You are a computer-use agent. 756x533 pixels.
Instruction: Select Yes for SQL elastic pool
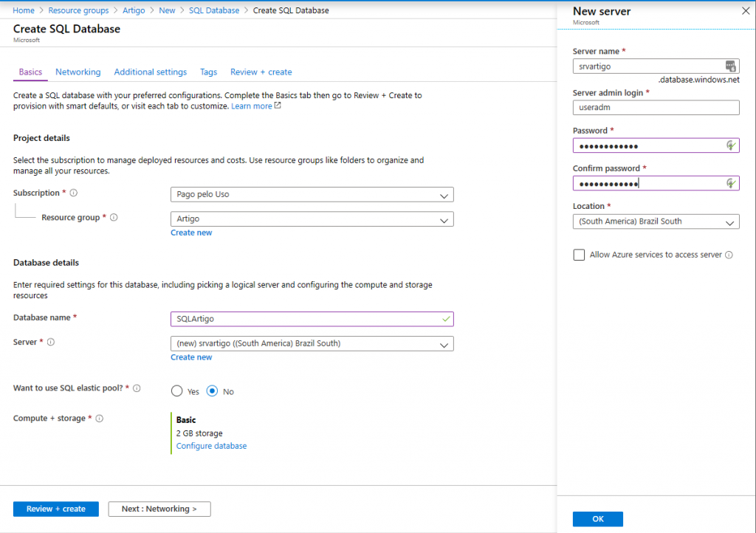click(x=177, y=391)
